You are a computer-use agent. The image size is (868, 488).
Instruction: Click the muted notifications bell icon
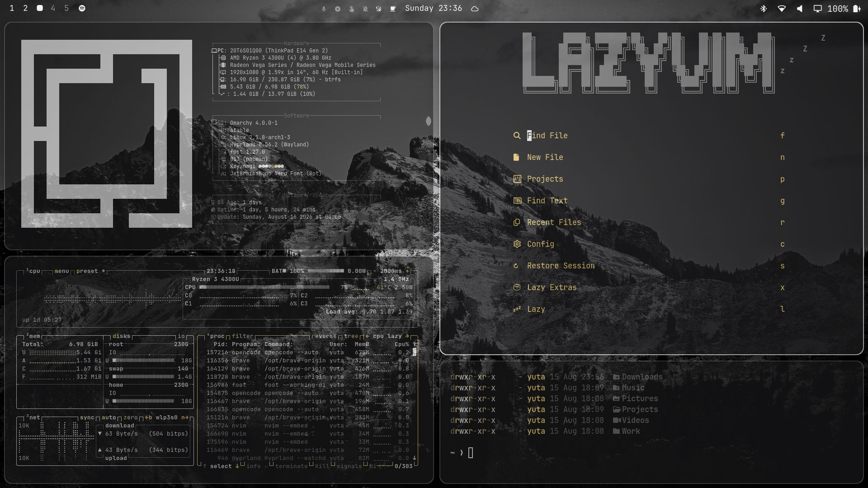[x=365, y=9]
